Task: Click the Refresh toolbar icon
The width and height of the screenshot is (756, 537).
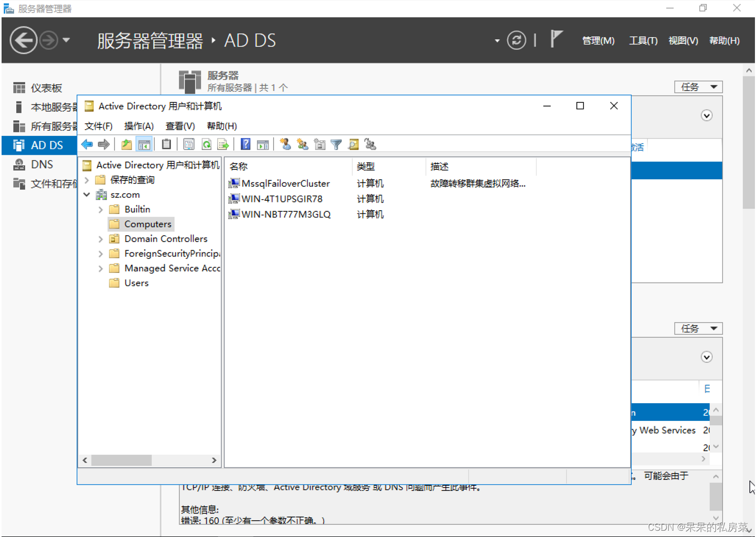Action: point(206,144)
